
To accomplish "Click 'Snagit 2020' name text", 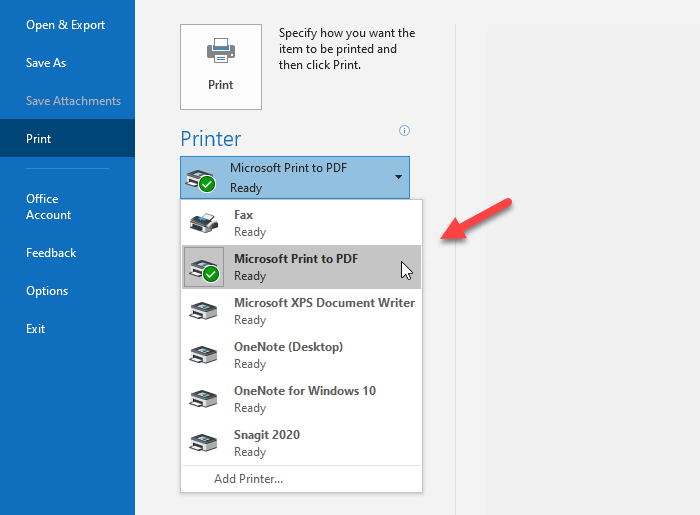I will click(267, 435).
